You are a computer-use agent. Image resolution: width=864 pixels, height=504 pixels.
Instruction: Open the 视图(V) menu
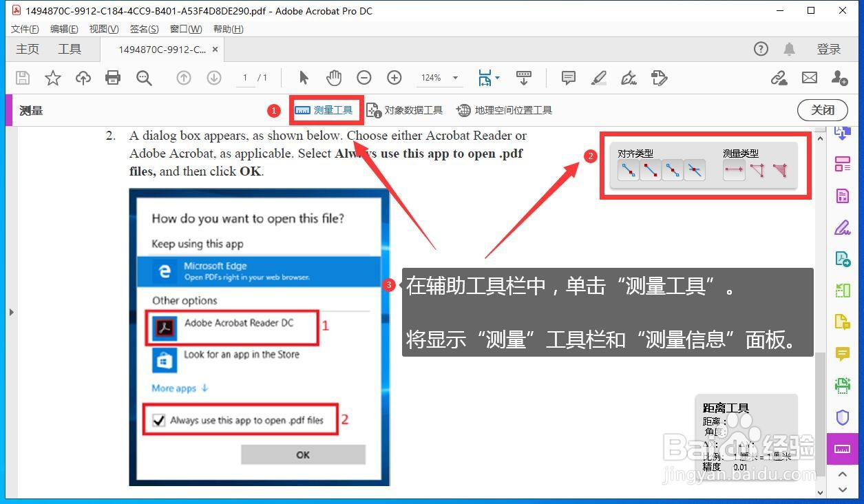tap(104, 29)
